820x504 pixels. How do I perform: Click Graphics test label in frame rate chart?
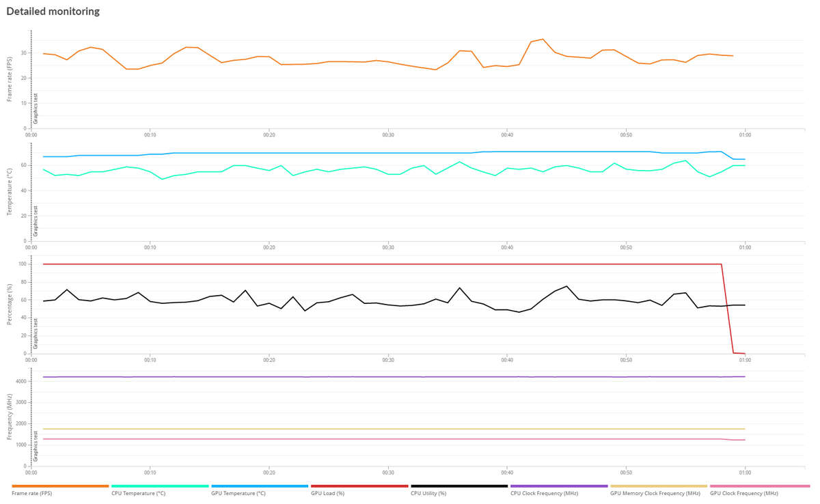click(36, 108)
